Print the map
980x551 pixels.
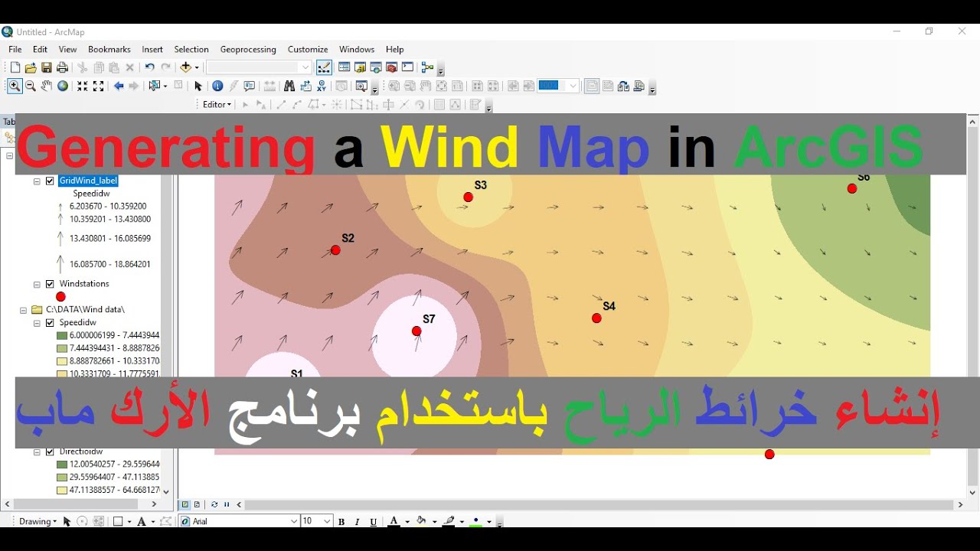[63, 67]
